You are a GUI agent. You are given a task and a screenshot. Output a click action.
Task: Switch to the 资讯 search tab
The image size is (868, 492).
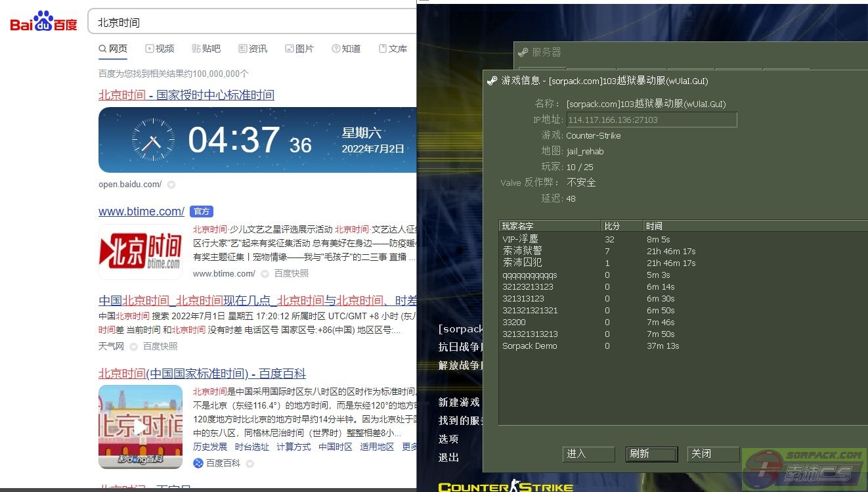coord(253,49)
